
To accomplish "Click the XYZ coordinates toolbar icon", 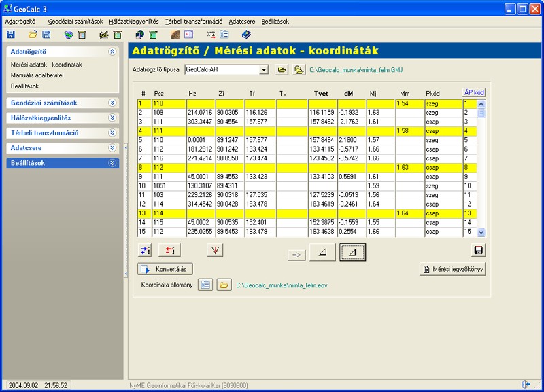I will 211,35.
